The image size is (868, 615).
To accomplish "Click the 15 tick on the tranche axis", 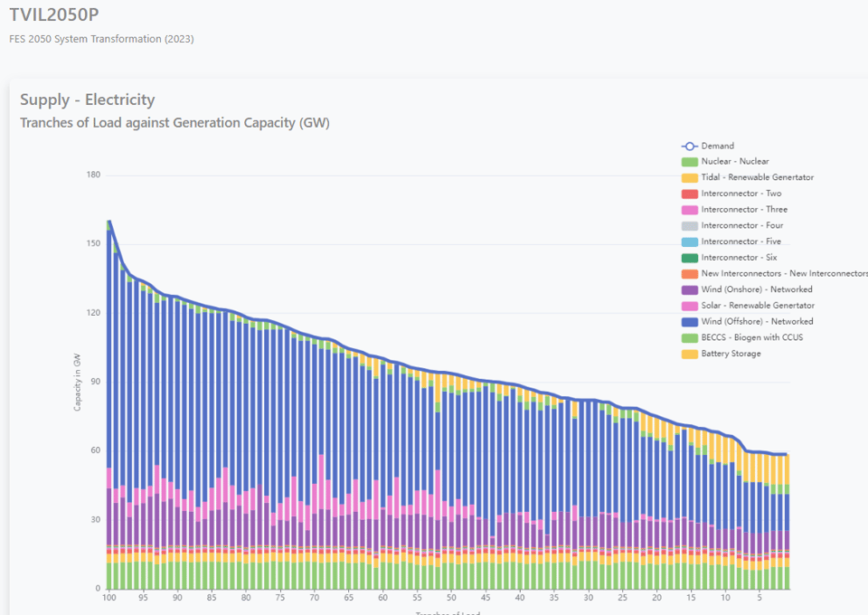I will (x=691, y=598).
